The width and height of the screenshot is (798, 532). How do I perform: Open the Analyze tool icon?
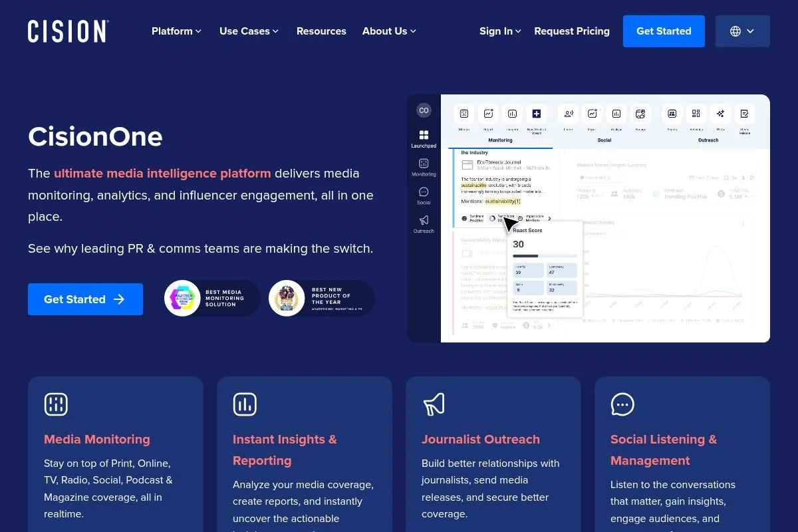tap(616, 114)
